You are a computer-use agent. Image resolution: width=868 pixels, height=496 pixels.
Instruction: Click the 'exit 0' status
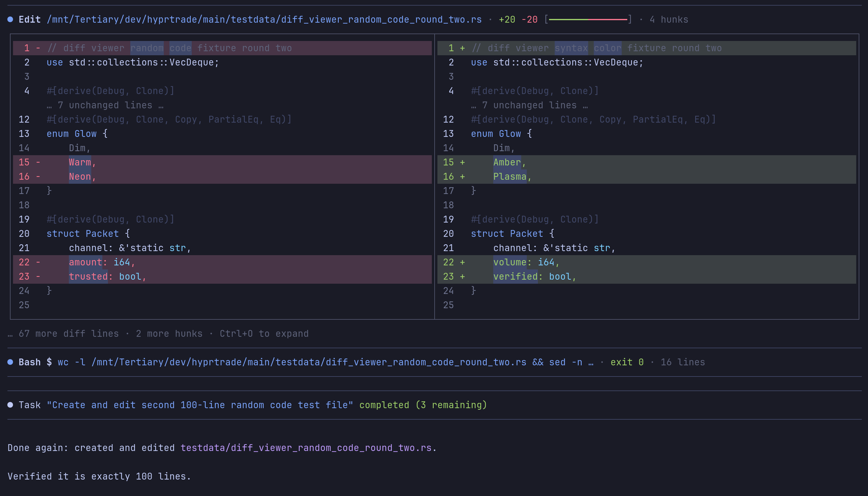(x=627, y=362)
